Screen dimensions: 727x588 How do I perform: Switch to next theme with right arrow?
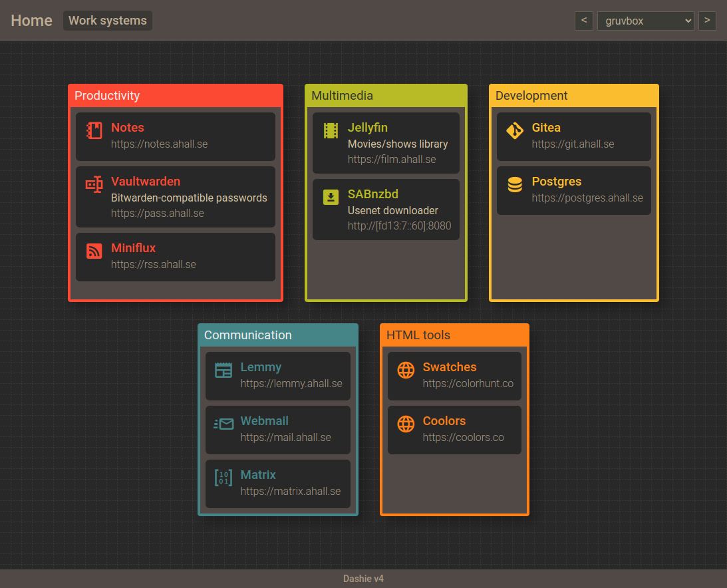[x=707, y=21]
